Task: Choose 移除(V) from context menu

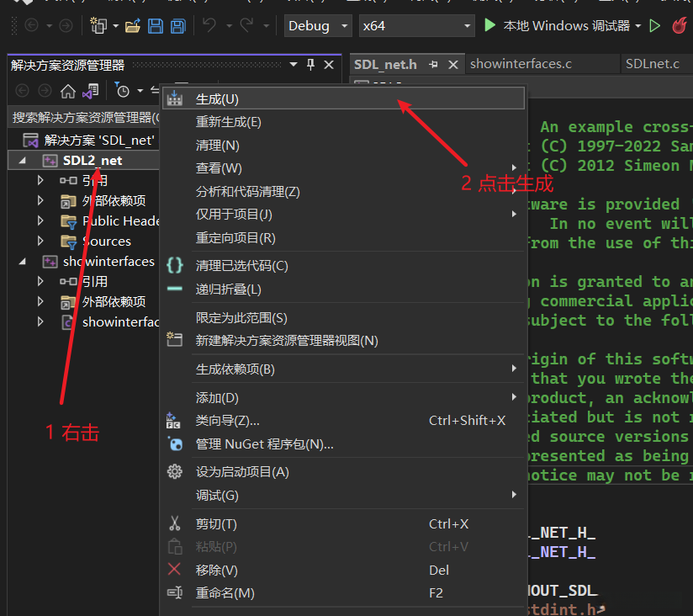Action: [343, 570]
